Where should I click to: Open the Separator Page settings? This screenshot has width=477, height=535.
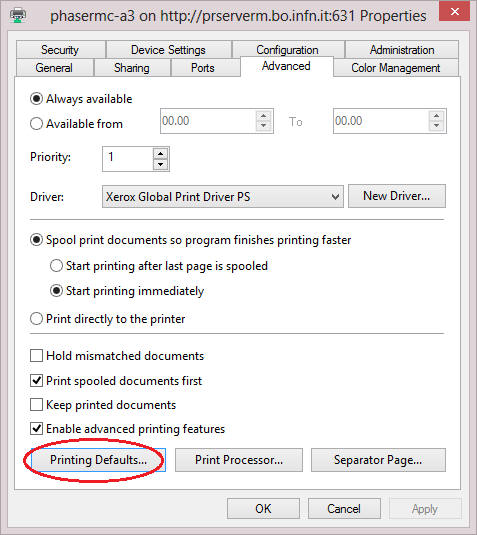pos(378,460)
